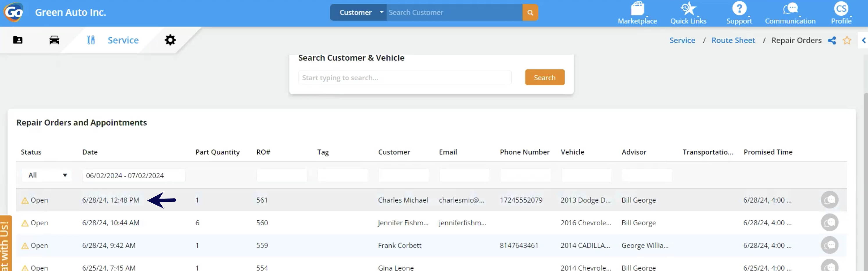Open the settings gear icon
This screenshot has width=868, height=271.
(170, 40)
